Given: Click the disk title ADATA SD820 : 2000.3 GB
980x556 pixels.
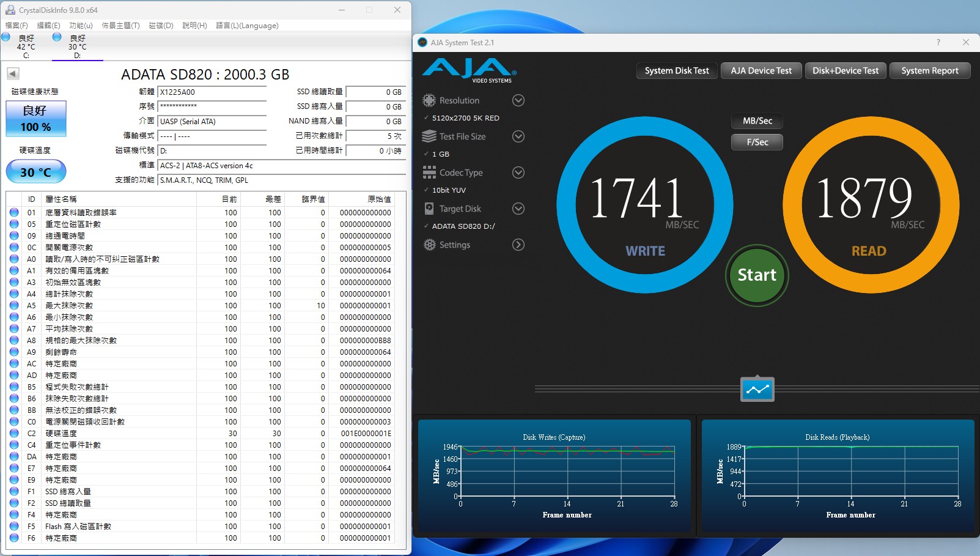Looking at the screenshot, I should [x=205, y=75].
